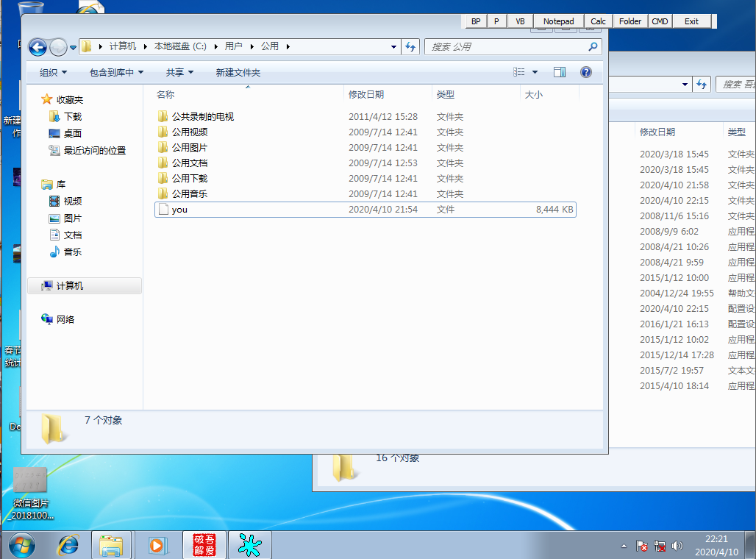Screen dimensions: 756x559
Task: Launch Internet Explorer from taskbar
Action: [68, 546]
